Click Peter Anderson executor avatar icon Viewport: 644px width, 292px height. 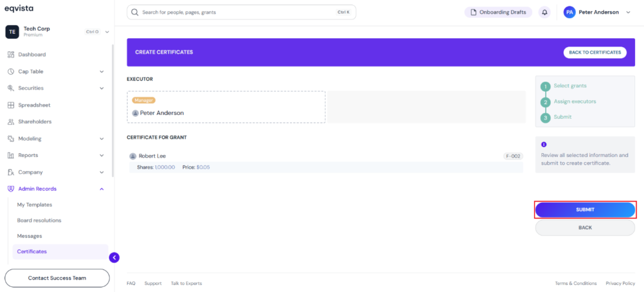[x=135, y=113]
